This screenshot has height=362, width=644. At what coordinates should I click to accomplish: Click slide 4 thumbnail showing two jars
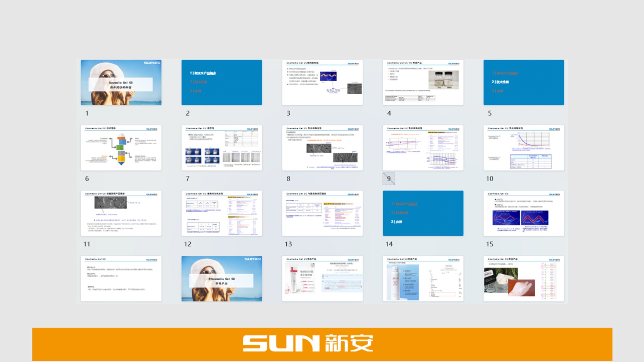423,82
